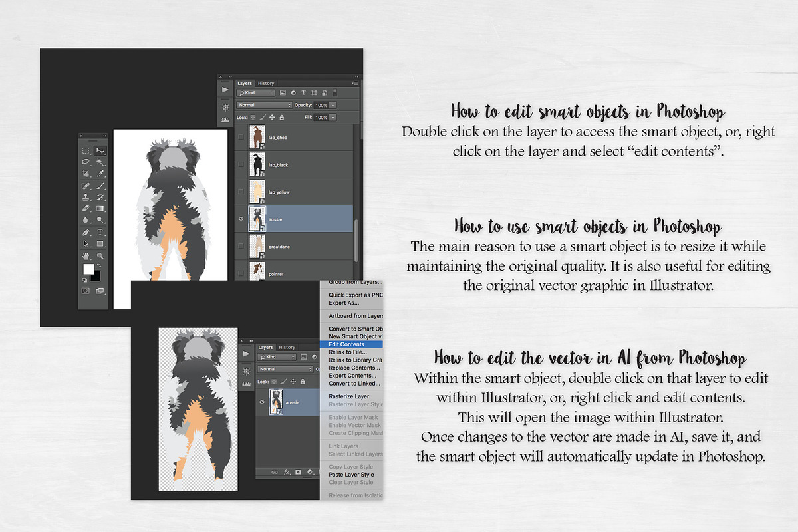798x532 pixels.
Task: Select the Lasso tool
Action: point(86,162)
